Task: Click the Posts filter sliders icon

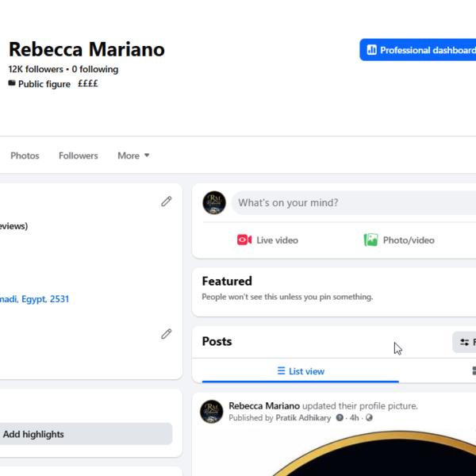Action: click(464, 342)
